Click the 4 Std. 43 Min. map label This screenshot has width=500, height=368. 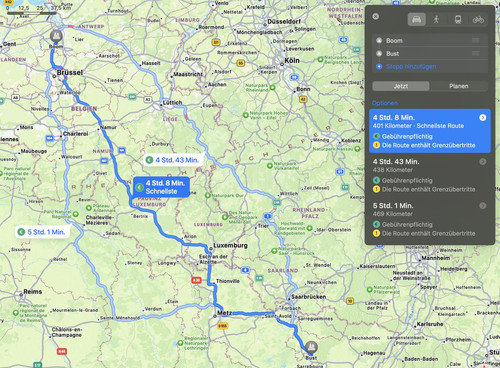173,160
